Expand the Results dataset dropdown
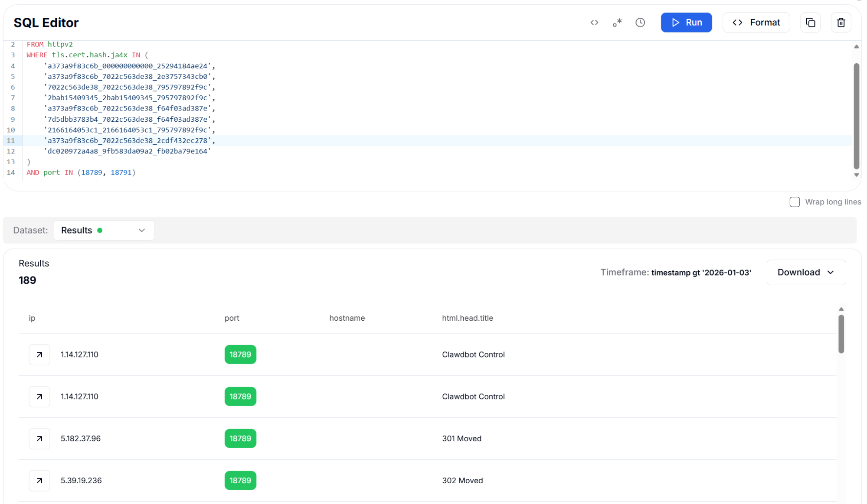The width and height of the screenshot is (867, 504). [104, 230]
